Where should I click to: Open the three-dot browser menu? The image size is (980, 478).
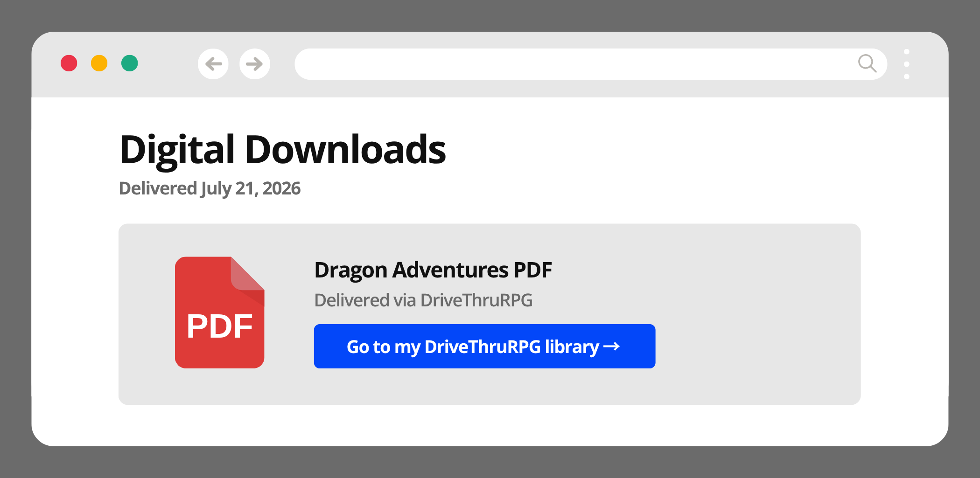pos(906,64)
